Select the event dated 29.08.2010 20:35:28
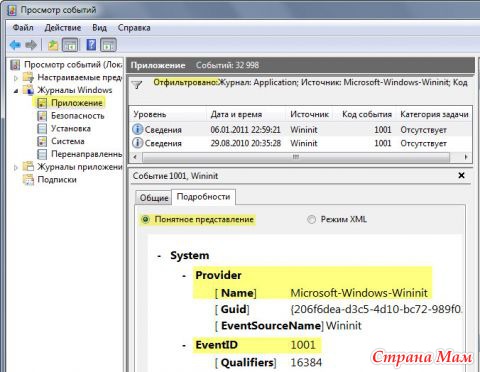Viewport: 480px width, 372px height. [301, 143]
